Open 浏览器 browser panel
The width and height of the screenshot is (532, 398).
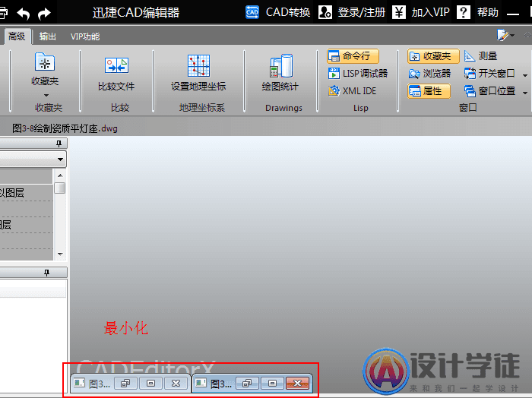point(429,74)
